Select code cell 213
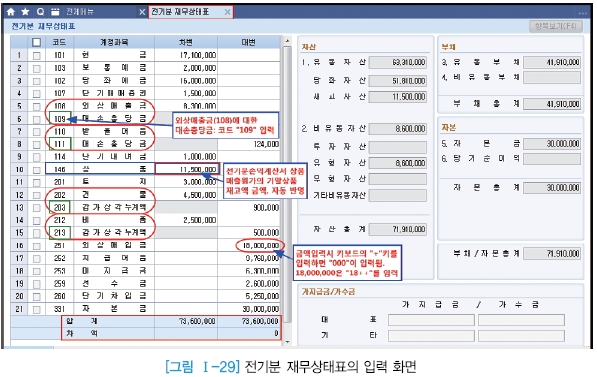 click(x=60, y=233)
